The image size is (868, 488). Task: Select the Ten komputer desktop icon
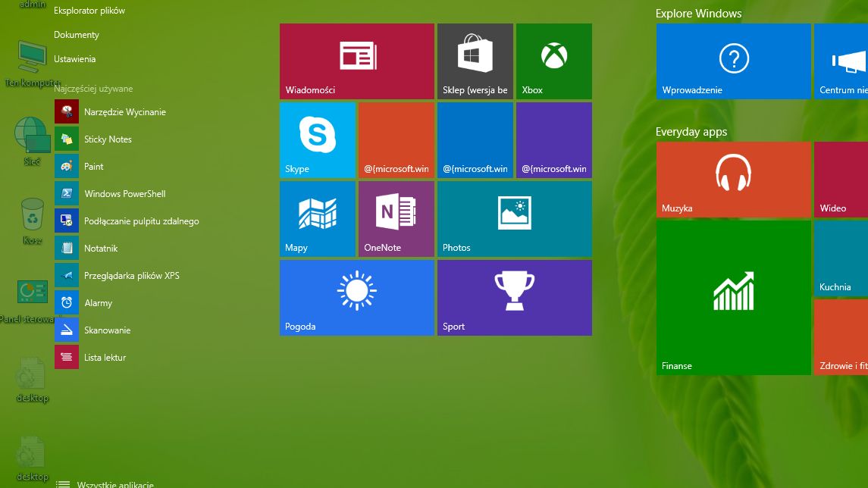click(32, 63)
